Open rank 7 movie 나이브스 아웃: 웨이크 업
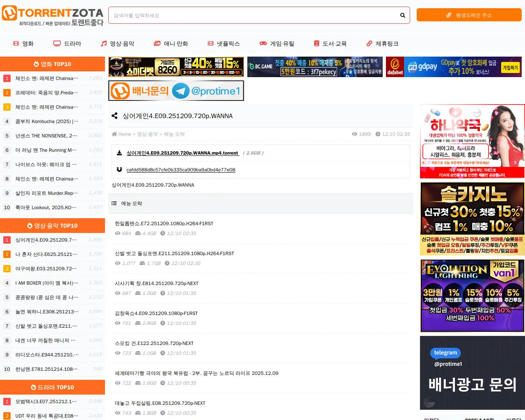 tap(46, 164)
